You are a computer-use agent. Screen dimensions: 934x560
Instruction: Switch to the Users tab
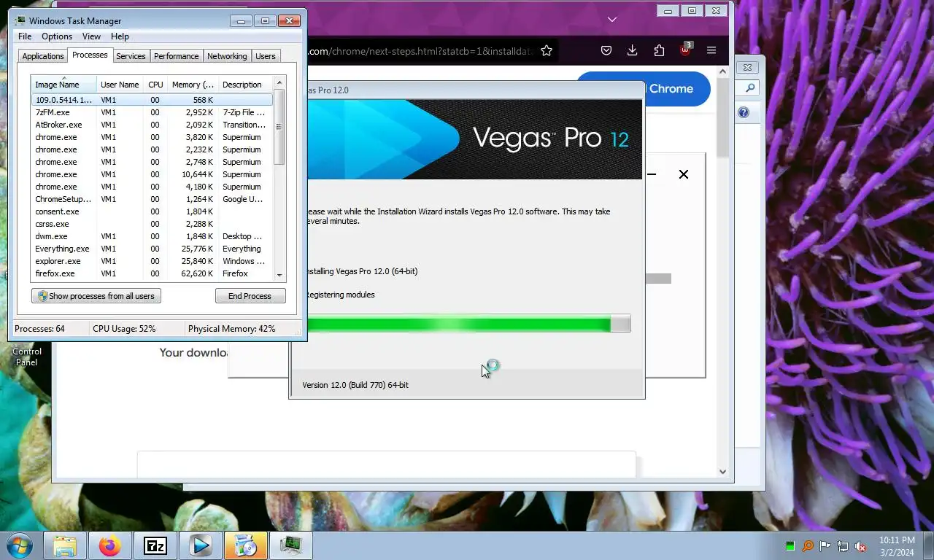pyautogui.click(x=266, y=56)
